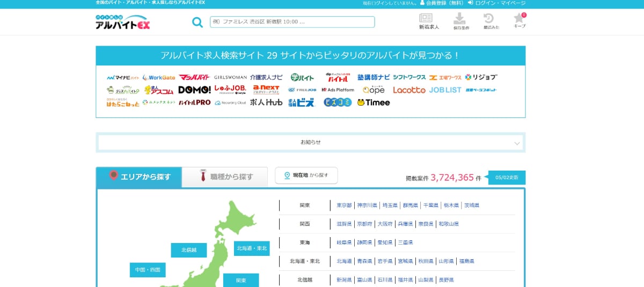644x287 pixels.
Task: Open the 長野県 prefecture link
Action: 446,280
